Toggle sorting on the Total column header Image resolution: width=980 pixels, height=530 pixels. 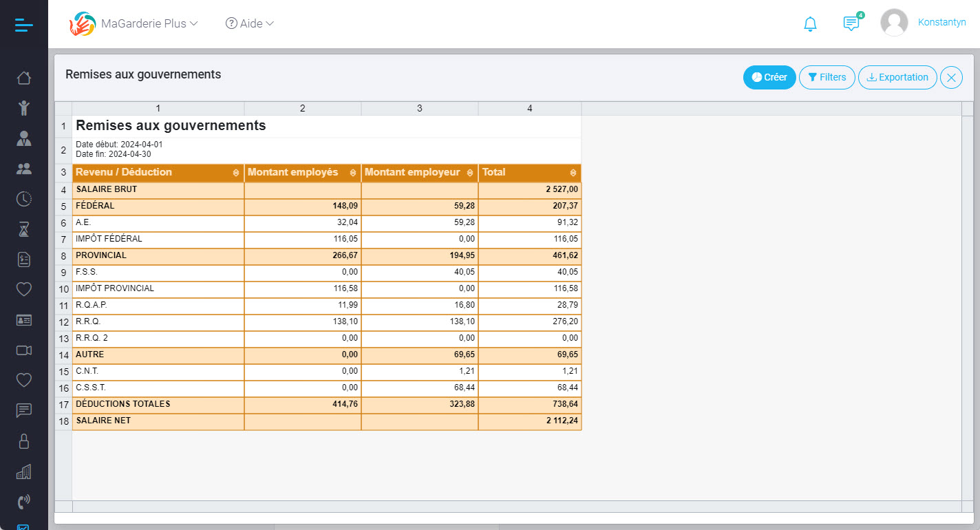[x=573, y=172]
